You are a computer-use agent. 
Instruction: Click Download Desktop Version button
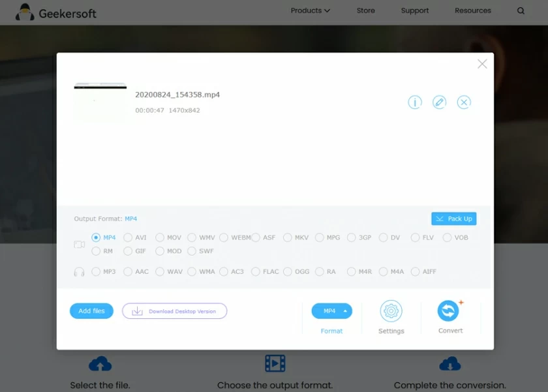coord(174,311)
